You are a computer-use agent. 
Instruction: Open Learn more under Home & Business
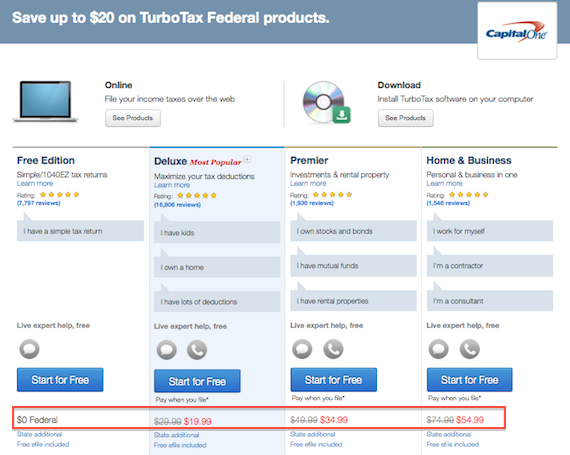click(445, 184)
